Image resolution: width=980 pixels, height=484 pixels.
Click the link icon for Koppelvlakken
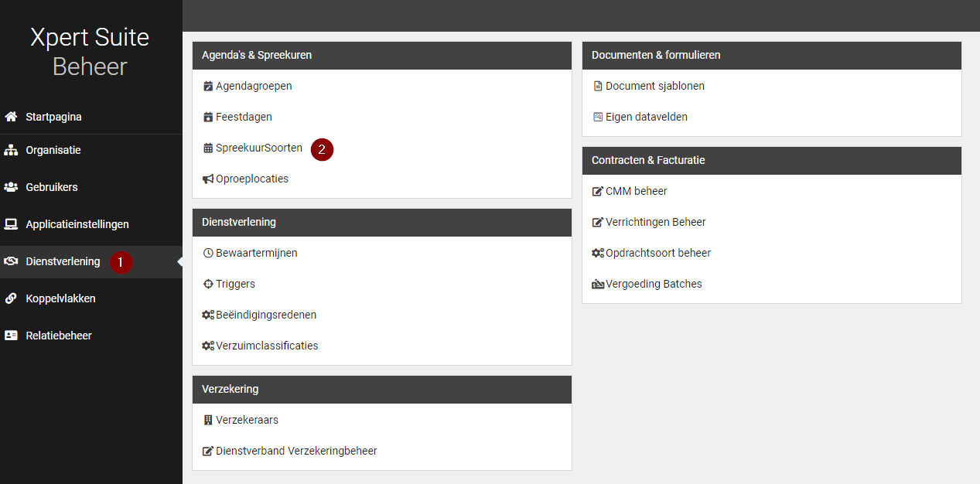coord(11,298)
